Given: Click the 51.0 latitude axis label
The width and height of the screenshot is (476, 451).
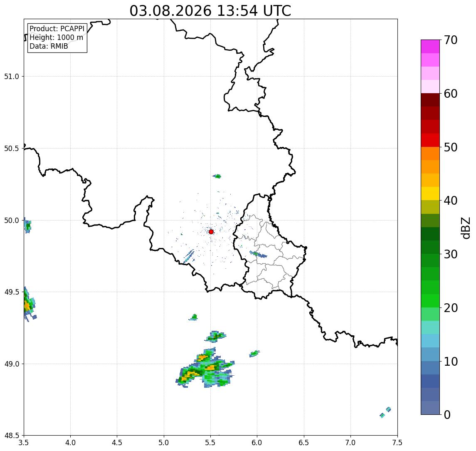Looking at the screenshot, I should click(12, 76).
